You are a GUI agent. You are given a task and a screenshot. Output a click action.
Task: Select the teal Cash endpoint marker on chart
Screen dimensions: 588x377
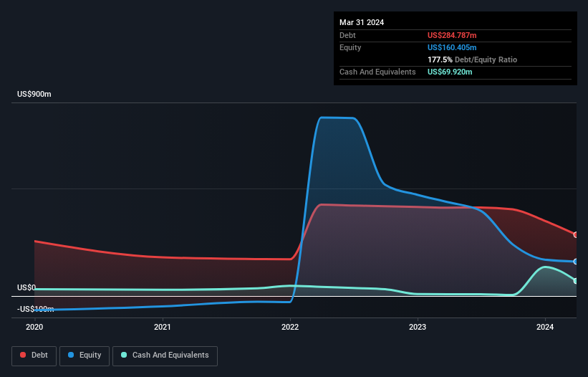click(x=576, y=281)
